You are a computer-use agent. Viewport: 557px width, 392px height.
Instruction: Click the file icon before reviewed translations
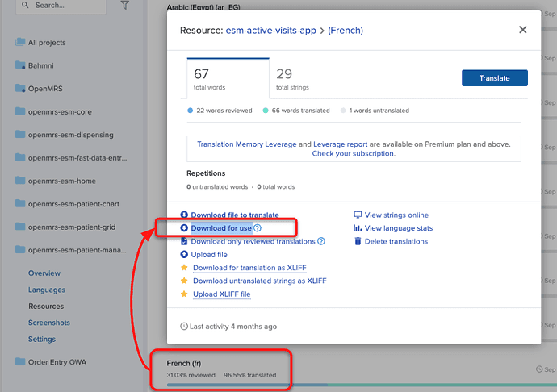point(184,241)
